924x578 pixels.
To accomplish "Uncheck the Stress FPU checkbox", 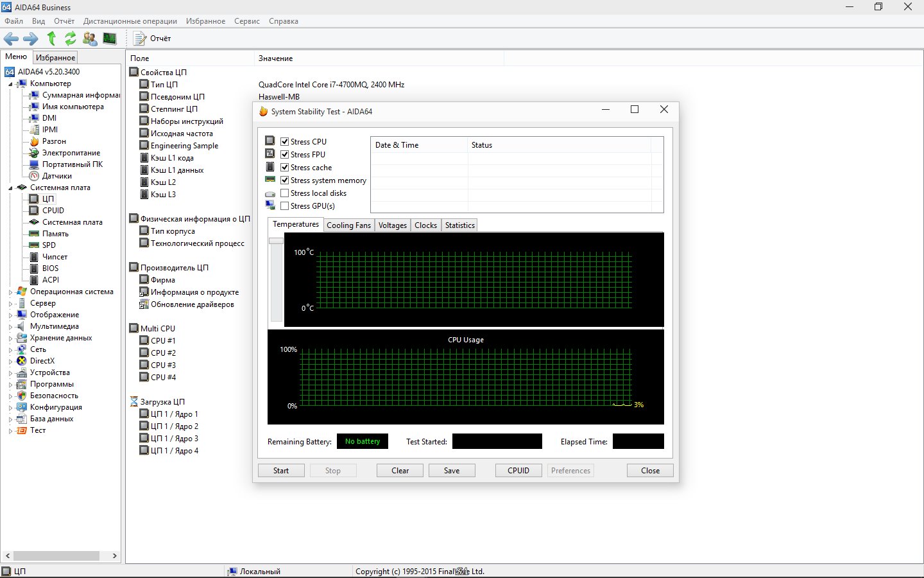I will (284, 155).
